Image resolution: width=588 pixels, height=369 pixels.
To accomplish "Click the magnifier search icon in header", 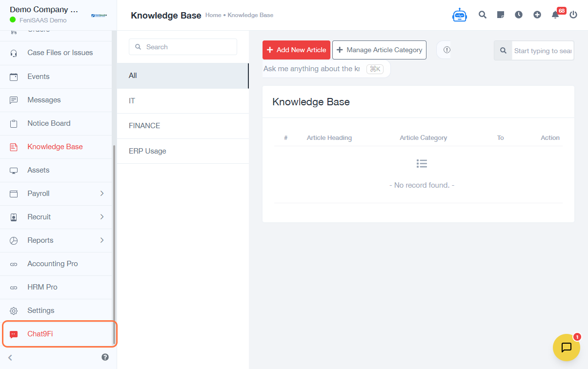I will tap(483, 15).
